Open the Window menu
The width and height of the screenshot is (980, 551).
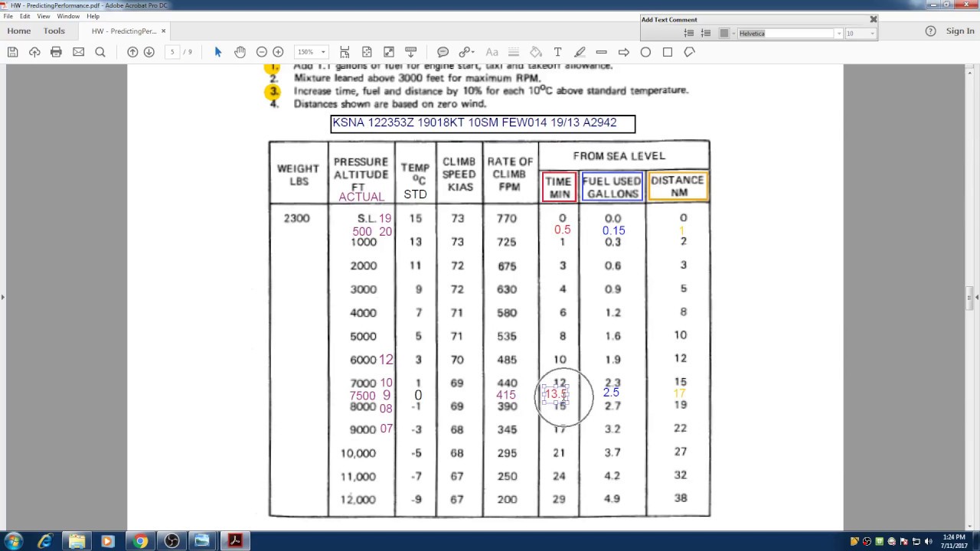(68, 16)
